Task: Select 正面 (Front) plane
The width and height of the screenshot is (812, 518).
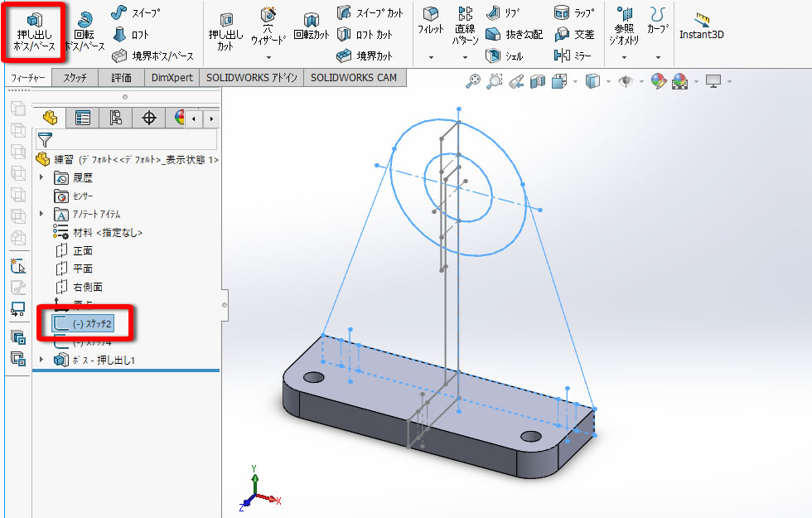Action: [x=74, y=250]
